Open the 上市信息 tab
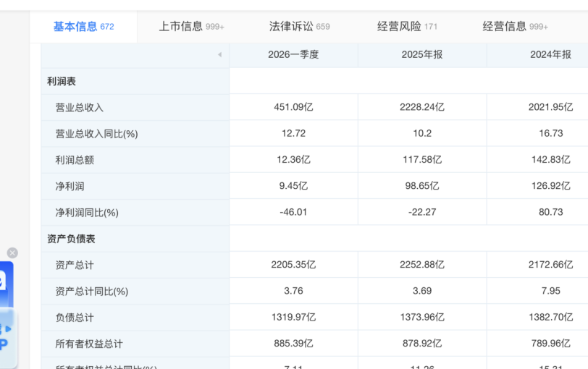Screen dimensions: 588x369 (191, 27)
